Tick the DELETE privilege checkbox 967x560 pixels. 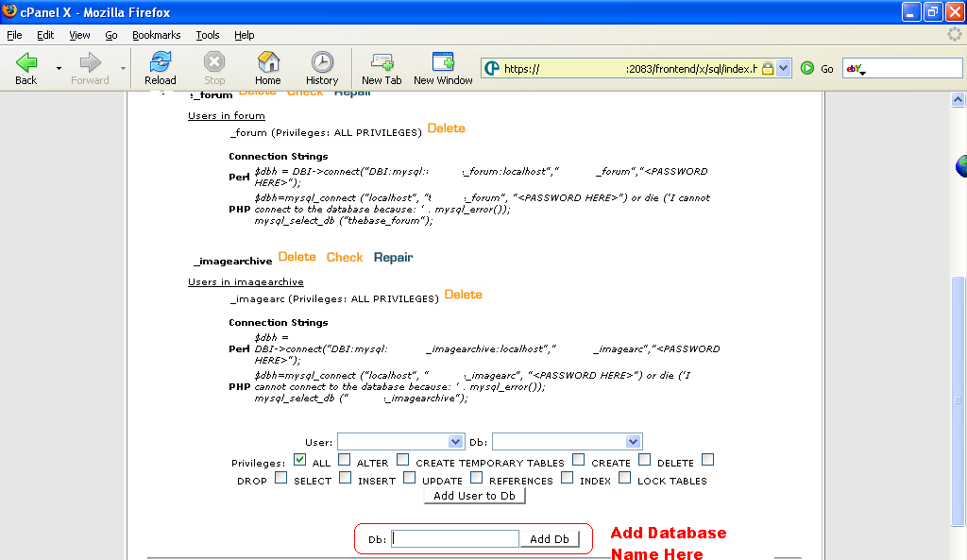tap(644, 460)
